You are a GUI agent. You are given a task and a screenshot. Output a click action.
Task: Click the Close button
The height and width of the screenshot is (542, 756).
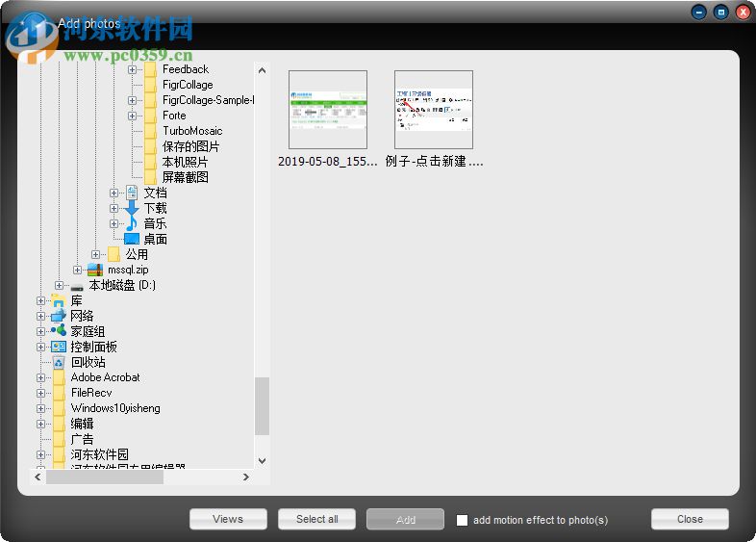pyautogui.click(x=690, y=519)
